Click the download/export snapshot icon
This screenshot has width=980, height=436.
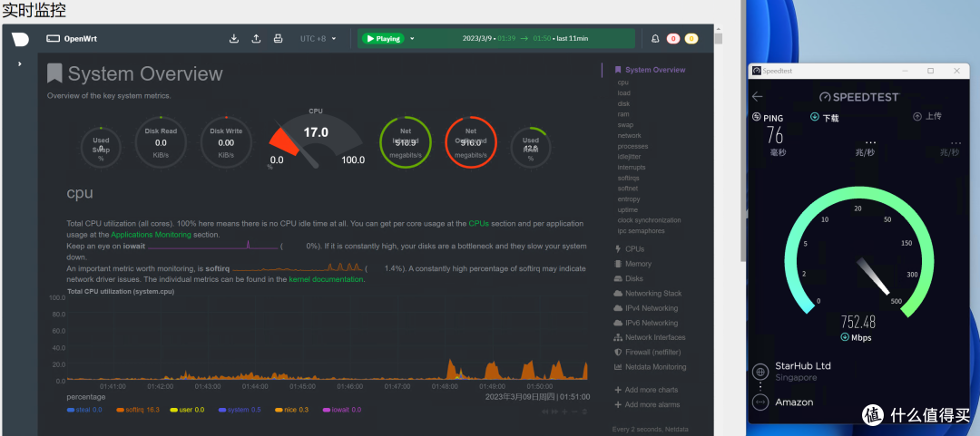tap(234, 39)
